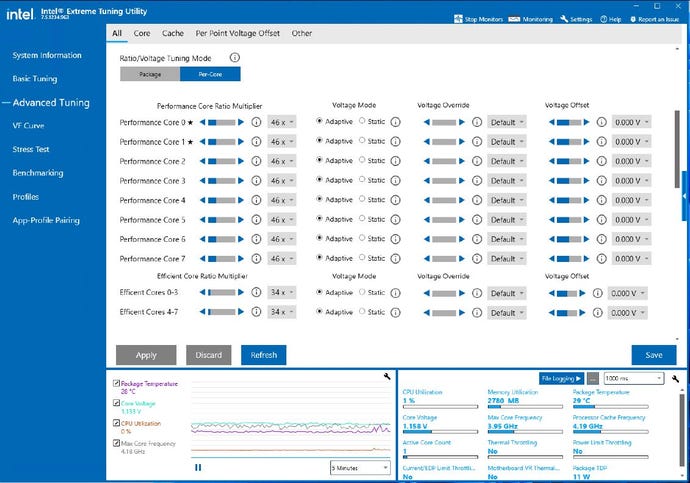Open Monitoring view from top toolbar
Screen dimensions: 690x483
click(531, 19)
